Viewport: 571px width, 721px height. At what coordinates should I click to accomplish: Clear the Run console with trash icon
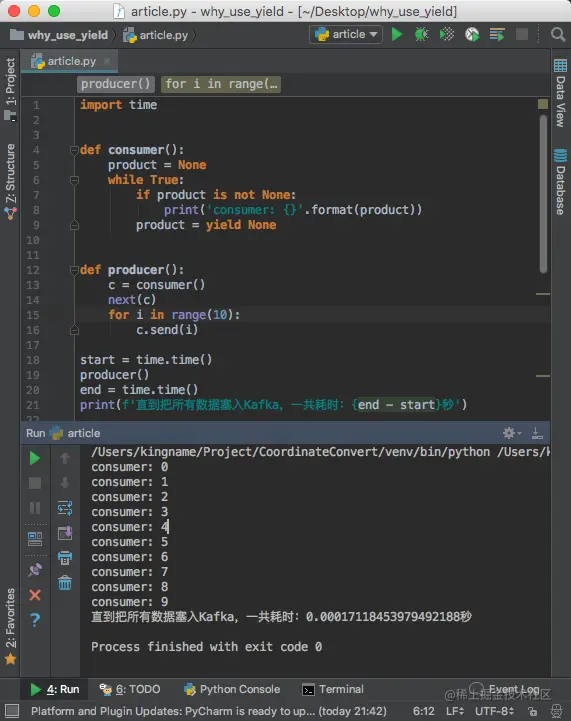click(x=65, y=583)
